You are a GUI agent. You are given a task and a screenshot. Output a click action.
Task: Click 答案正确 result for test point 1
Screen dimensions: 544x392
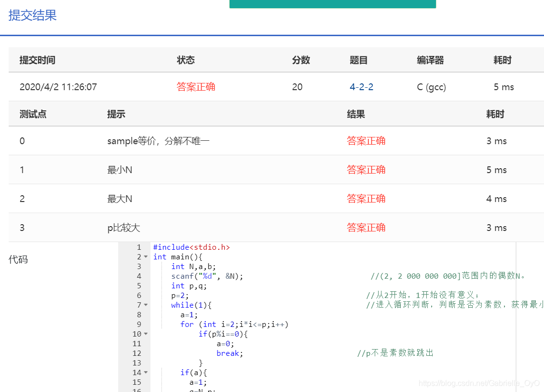(x=366, y=169)
